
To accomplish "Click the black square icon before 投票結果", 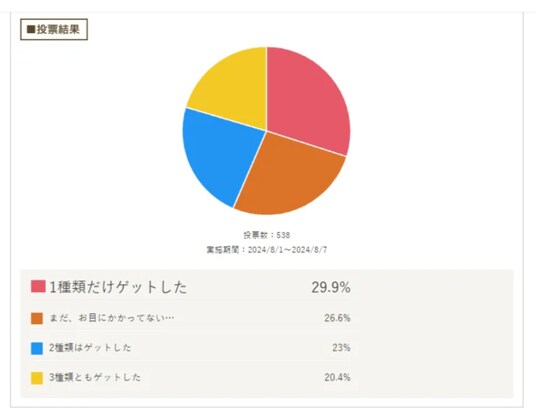I will pos(31,30).
